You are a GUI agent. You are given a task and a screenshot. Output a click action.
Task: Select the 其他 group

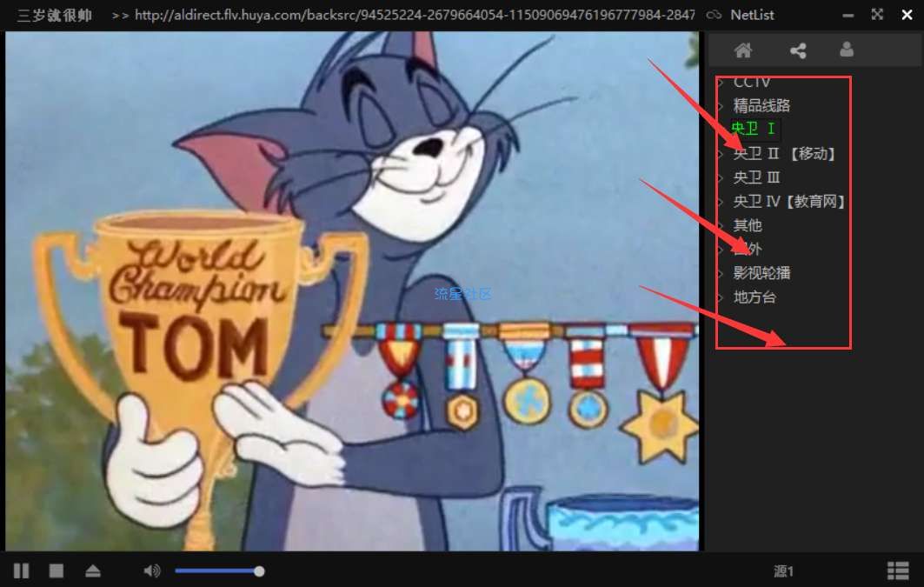coord(748,225)
